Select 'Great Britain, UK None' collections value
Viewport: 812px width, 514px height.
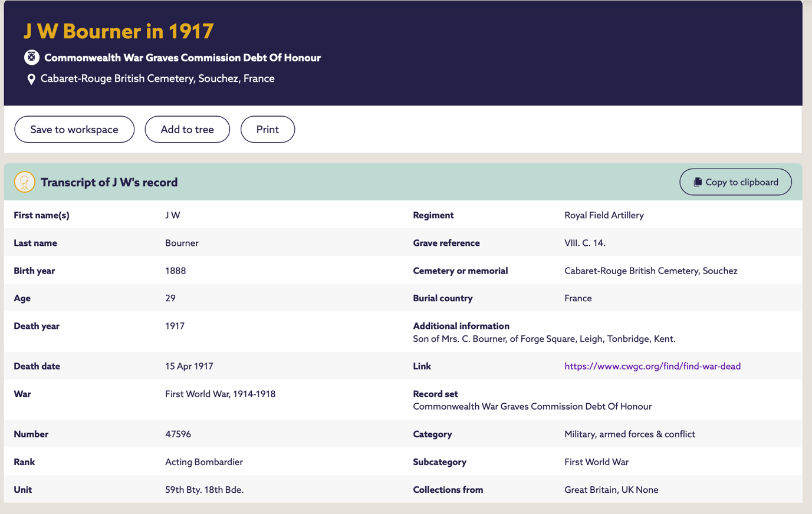point(612,489)
